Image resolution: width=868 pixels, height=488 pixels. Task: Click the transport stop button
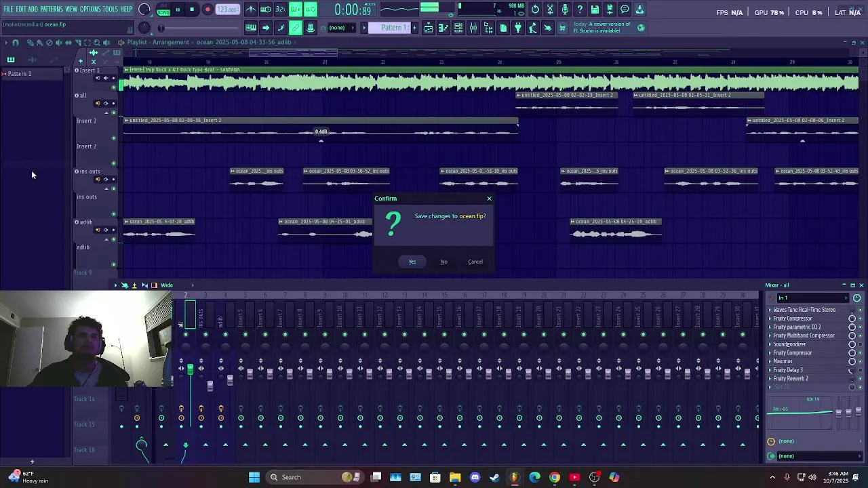click(192, 9)
